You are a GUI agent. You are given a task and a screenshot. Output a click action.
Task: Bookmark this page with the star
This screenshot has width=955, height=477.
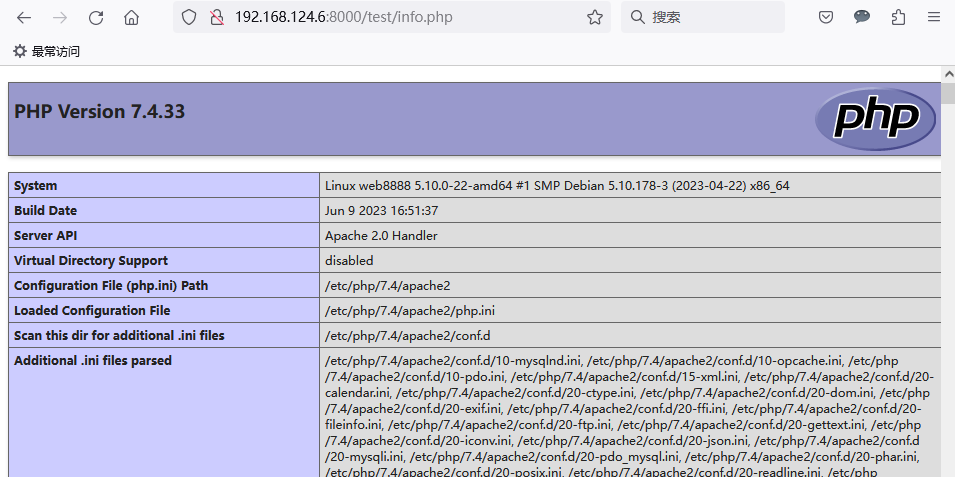coord(595,17)
